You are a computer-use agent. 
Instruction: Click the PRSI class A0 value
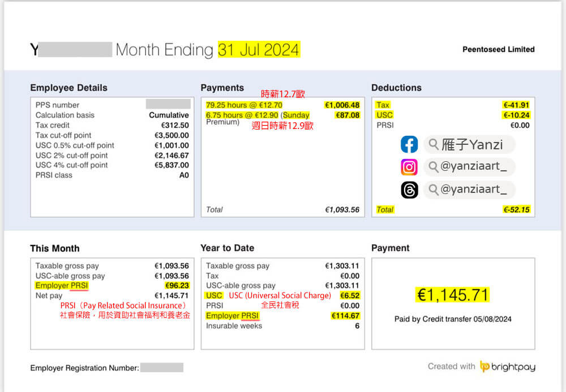point(183,175)
